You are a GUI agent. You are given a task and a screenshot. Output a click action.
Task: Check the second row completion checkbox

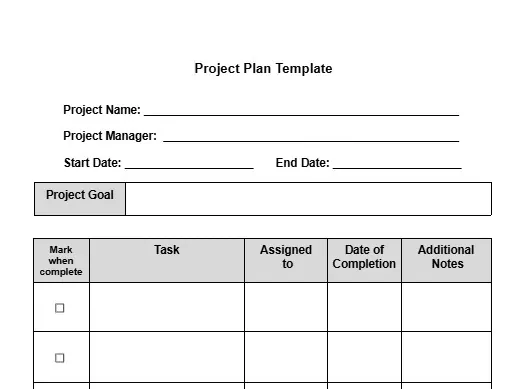[59, 358]
